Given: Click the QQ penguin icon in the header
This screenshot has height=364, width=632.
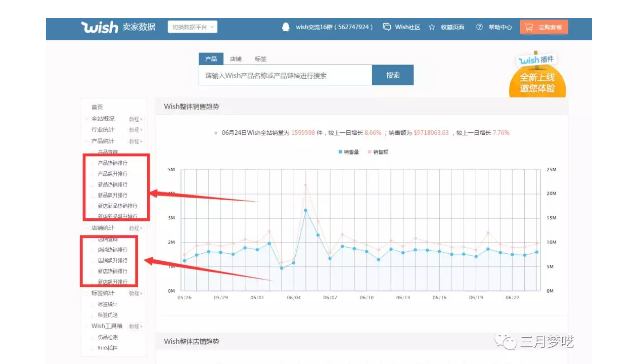Looking at the screenshot, I should (286, 27).
